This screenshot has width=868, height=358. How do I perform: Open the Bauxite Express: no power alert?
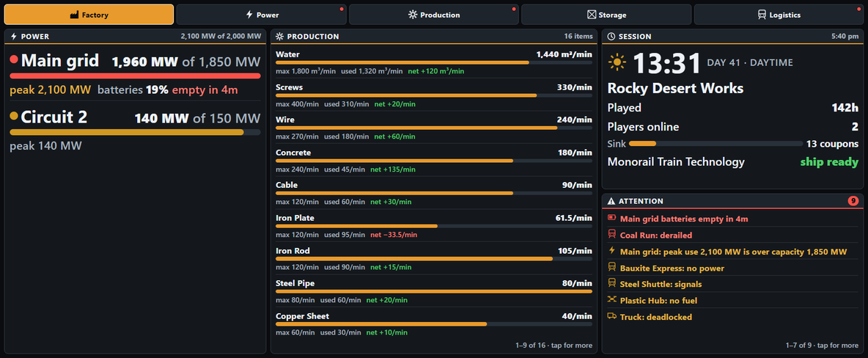click(733, 268)
